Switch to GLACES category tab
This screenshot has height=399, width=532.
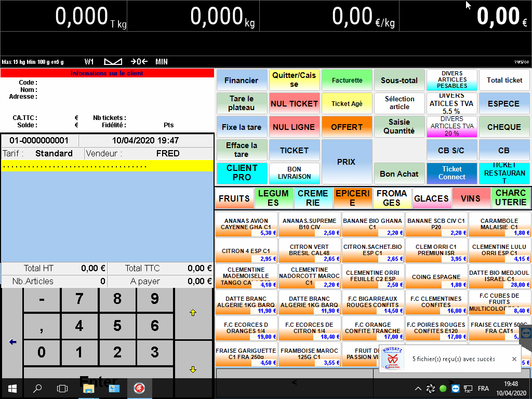point(431,198)
